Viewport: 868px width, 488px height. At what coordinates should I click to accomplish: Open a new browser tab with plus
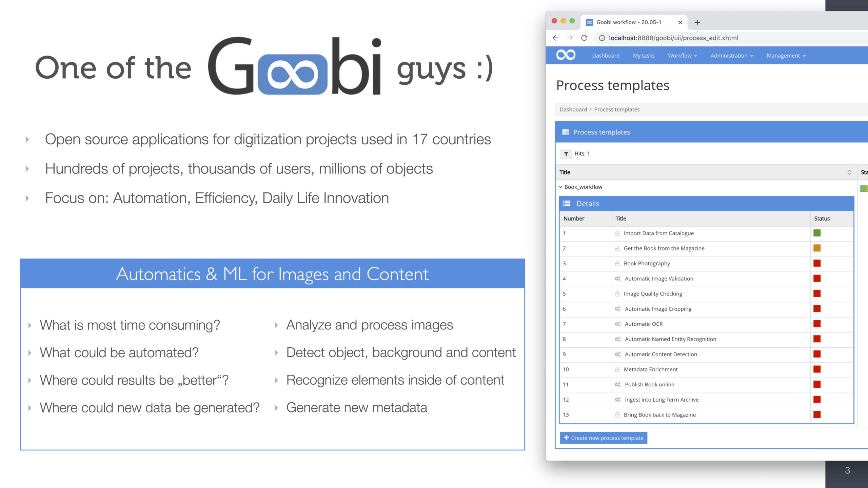tap(697, 22)
